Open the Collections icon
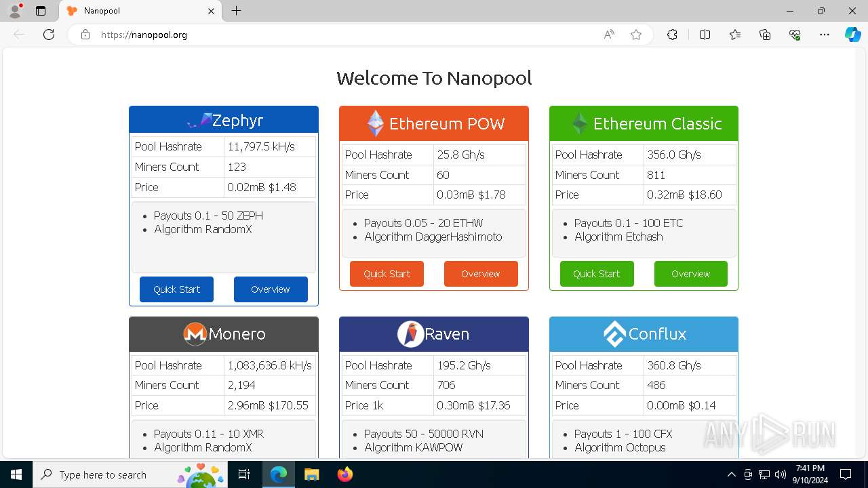Viewport: 868px width, 488px height. point(765,35)
